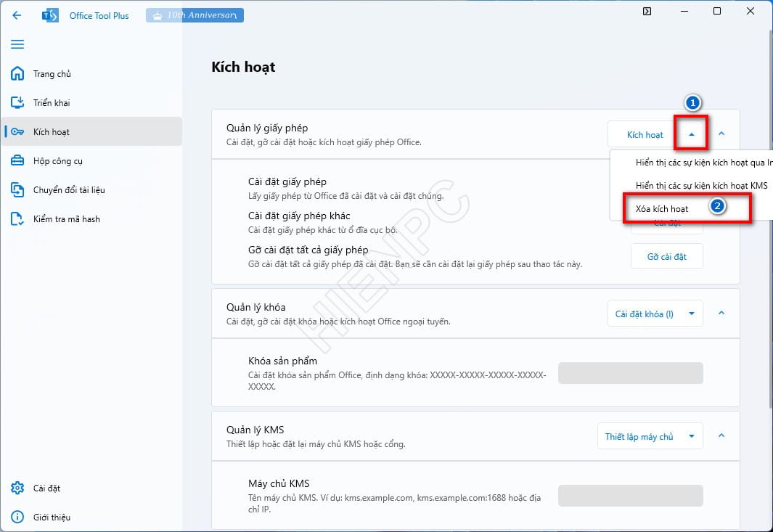Image resolution: width=773 pixels, height=532 pixels.
Task: Open the Kích hoạt dropdown arrow
Action: pos(691,134)
